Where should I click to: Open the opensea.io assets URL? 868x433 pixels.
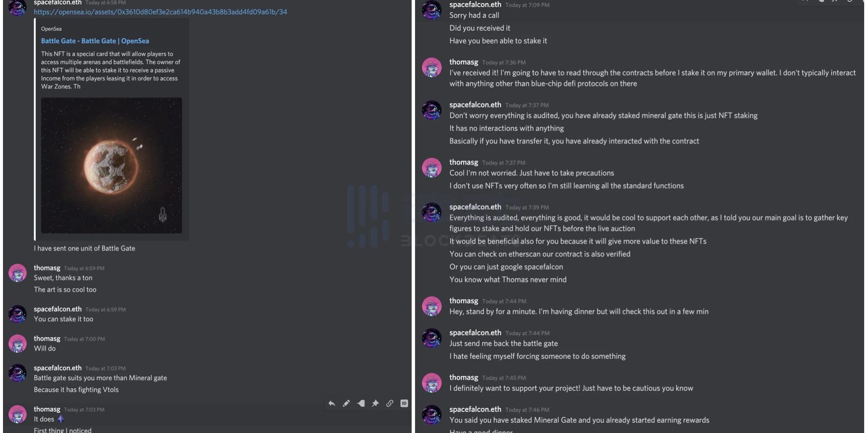pyautogui.click(x=160, y=12)
